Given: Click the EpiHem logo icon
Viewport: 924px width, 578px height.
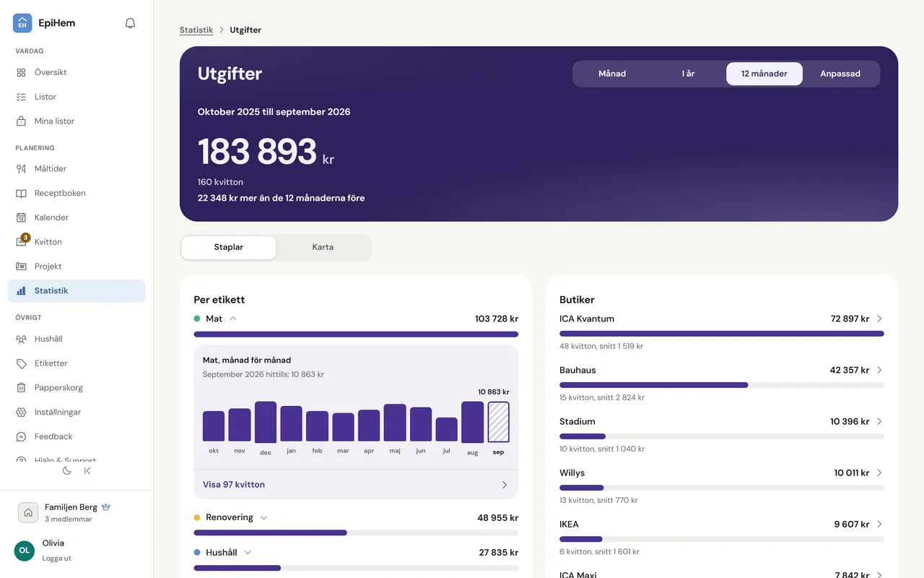Looking at the screenshot, I should 22,23.
